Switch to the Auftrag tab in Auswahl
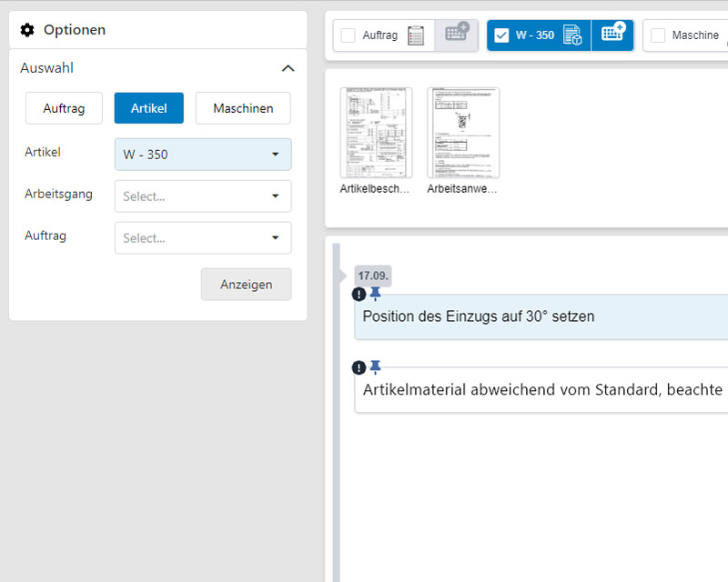 tap(64, 107)
